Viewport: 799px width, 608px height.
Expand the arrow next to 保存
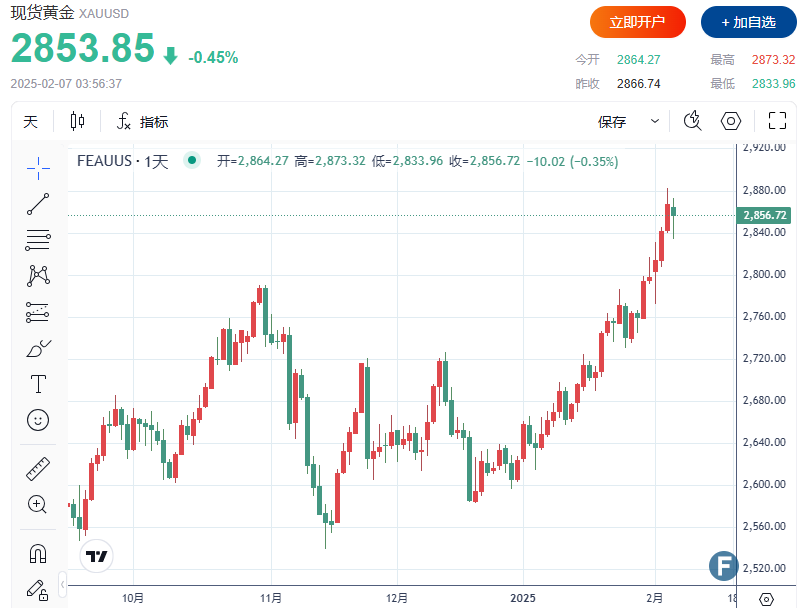click(655, 121)
